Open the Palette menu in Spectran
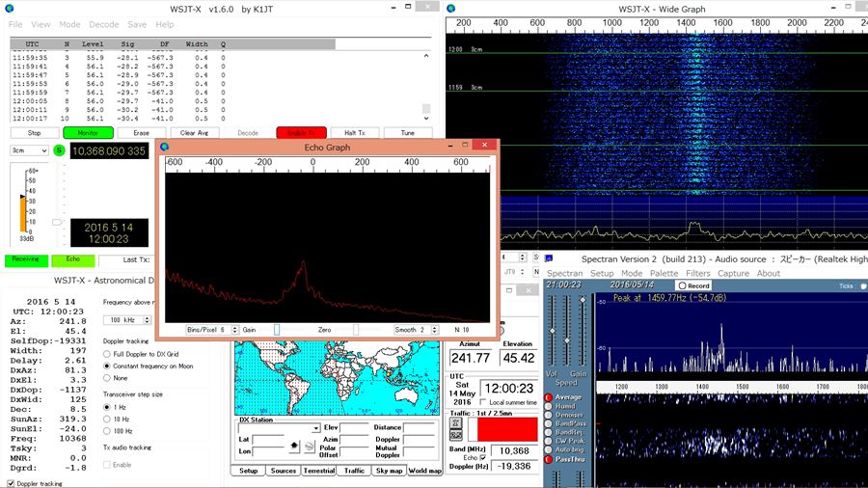Image resolution: width=868 pixels, height=488 pixels. (664, 273)
